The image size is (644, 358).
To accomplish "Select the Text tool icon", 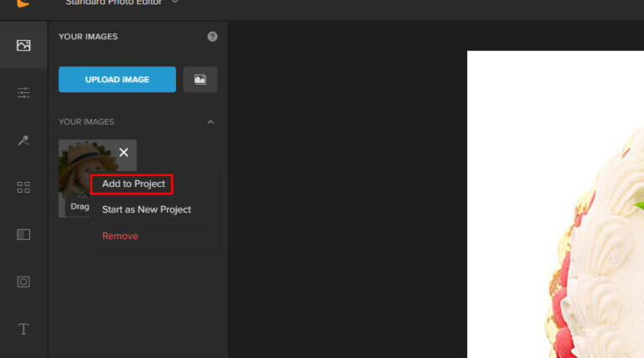I will [23, 329].
